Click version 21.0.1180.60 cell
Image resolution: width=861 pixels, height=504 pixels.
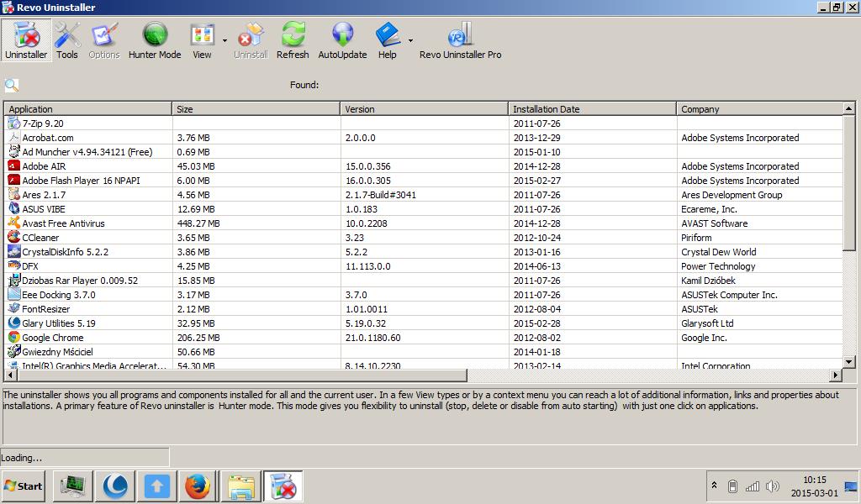pyautogui.click(x=372, y=338)
